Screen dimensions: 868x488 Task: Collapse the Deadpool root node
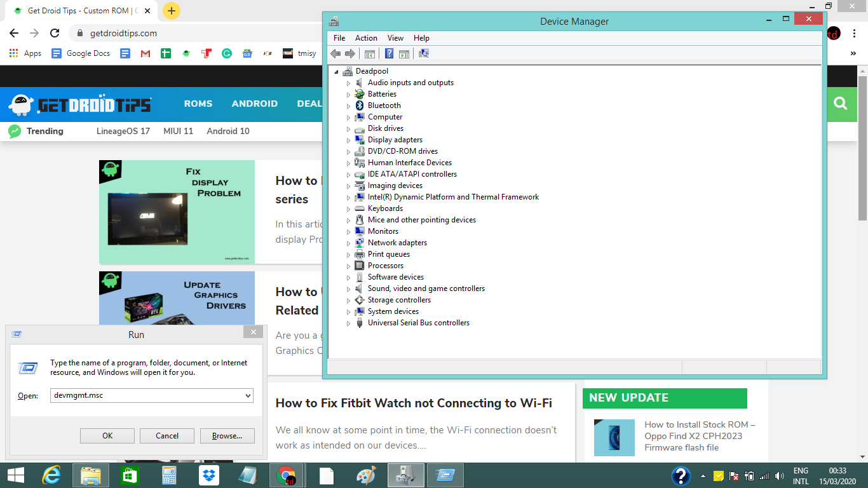pos(336,72)
